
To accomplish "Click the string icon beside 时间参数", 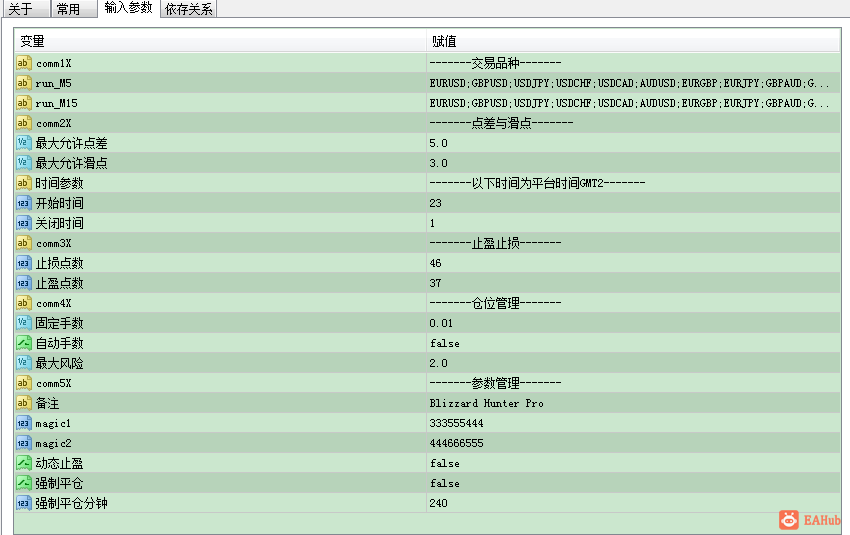I will 23,183.
